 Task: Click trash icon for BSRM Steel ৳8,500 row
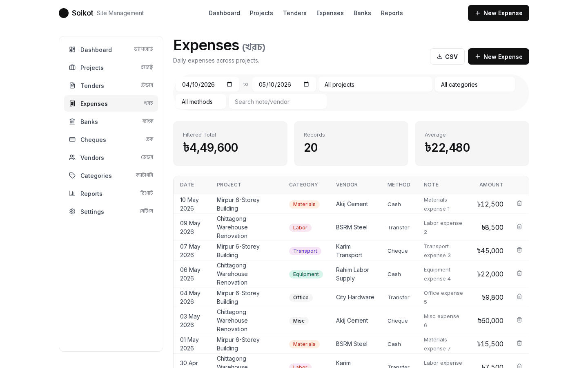point(519,227)
